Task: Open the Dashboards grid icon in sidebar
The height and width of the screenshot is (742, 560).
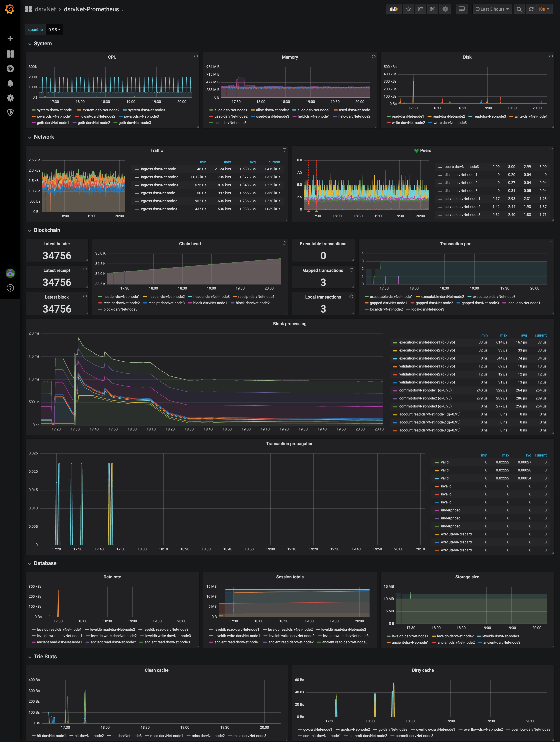Action: (10, 54)
